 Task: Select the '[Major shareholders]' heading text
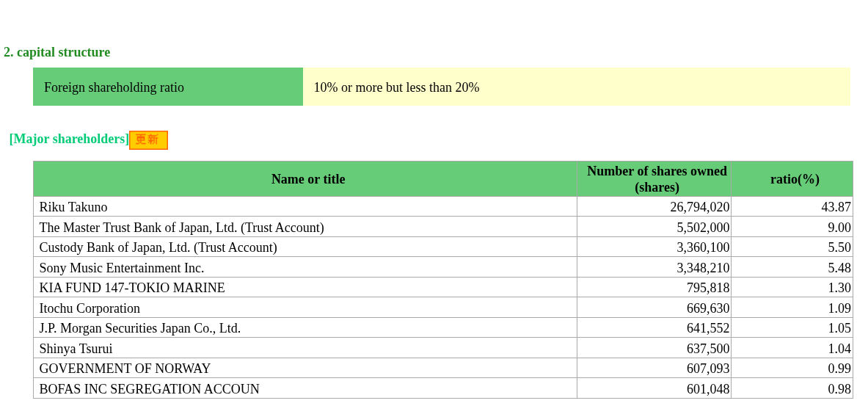69,139
